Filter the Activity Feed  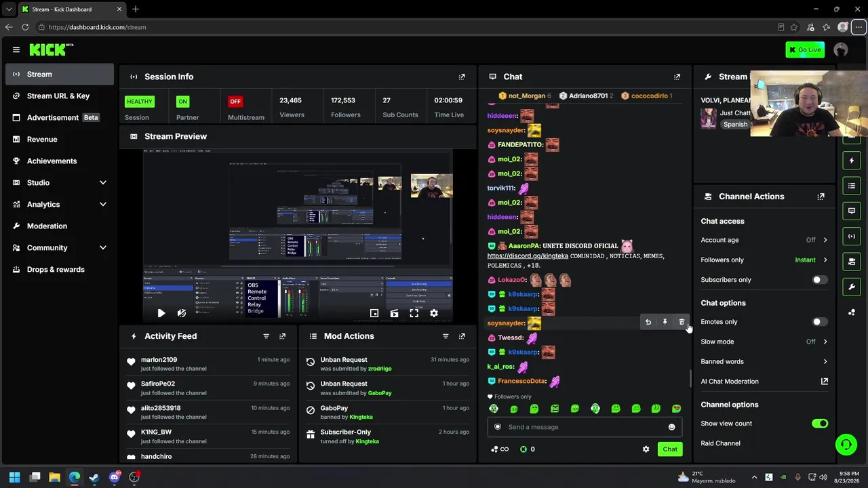click(x=266, y=336)
